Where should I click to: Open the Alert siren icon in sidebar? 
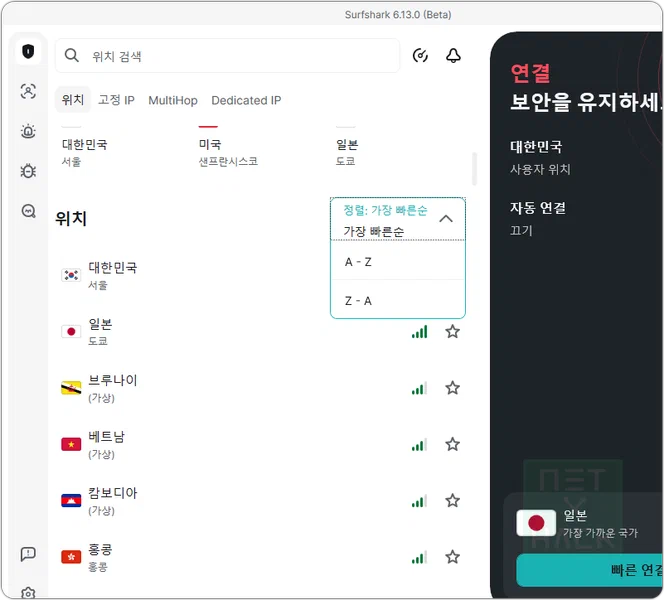pyautogui.click(x=28, y=131)
